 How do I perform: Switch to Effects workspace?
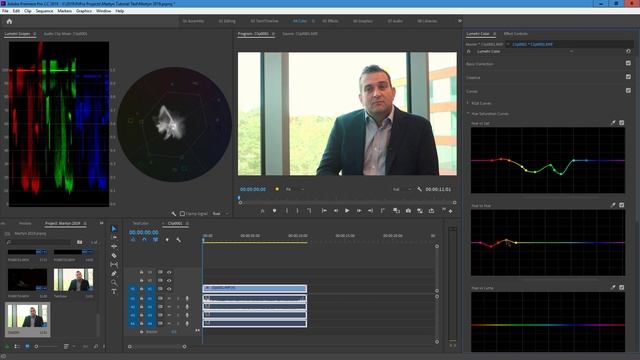[330, 21]
